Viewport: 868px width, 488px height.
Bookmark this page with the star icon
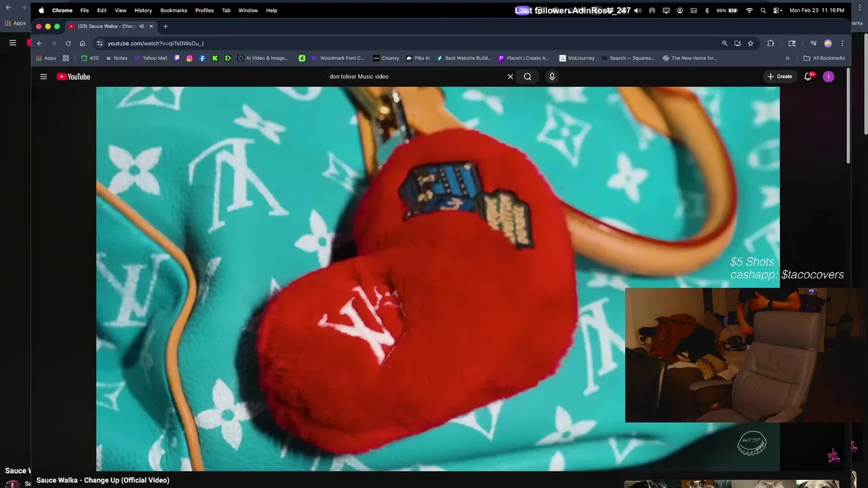[750, 43]
